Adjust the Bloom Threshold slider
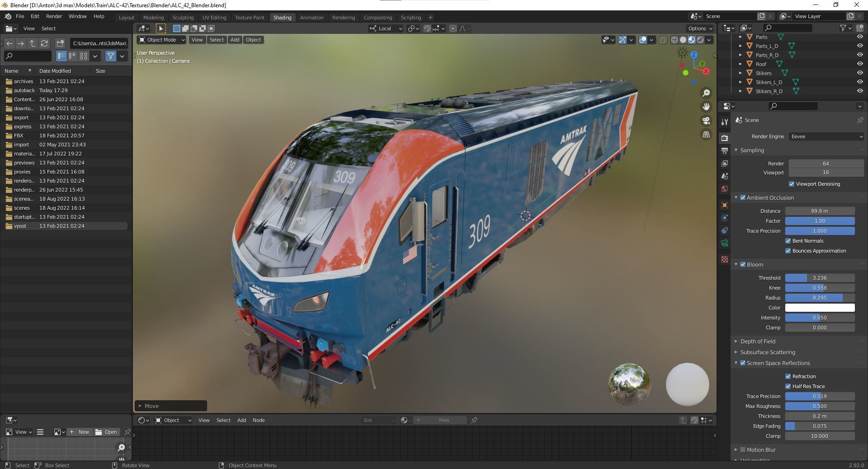Screen dimensions: 868x469 [x=820, y=278]
